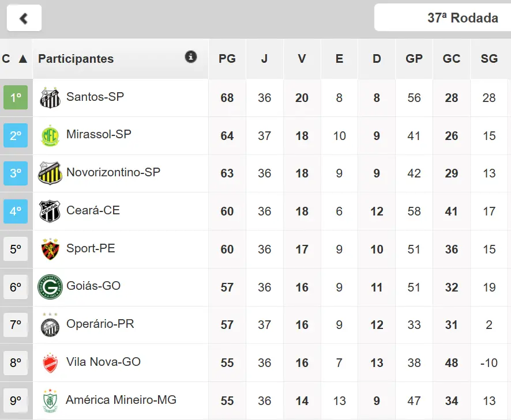This screenshot has width=511, height=420.
Task: Click the Novorizontino-SP club crest
Action: (x=50, y=173)
